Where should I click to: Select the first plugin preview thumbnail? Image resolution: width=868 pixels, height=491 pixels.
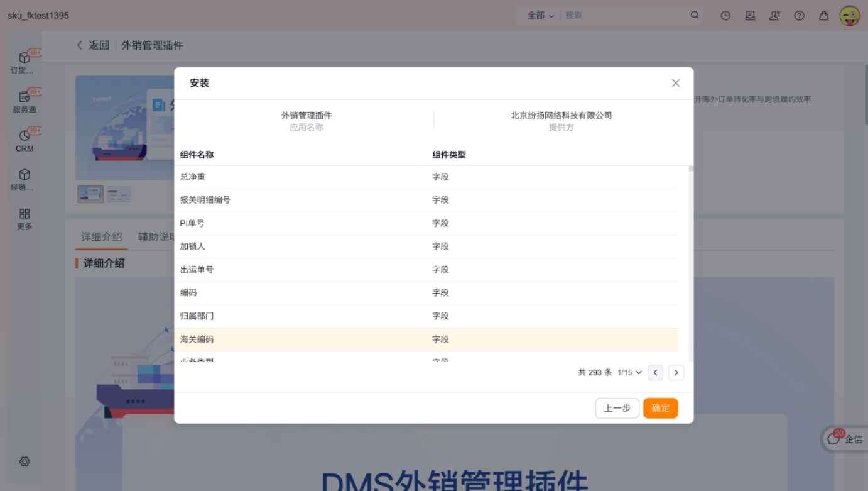pyautogui.click(x=91, y=194)
